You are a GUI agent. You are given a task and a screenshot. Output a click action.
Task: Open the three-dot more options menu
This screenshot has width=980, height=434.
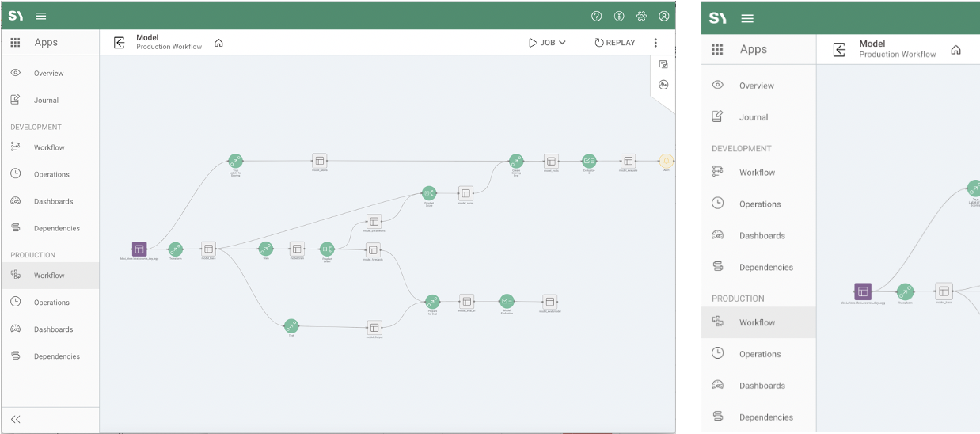[655, 43]
